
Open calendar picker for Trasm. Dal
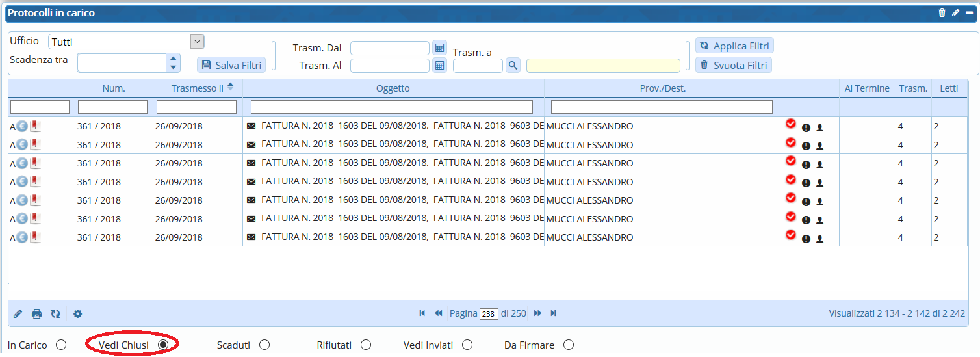(440, 48)
